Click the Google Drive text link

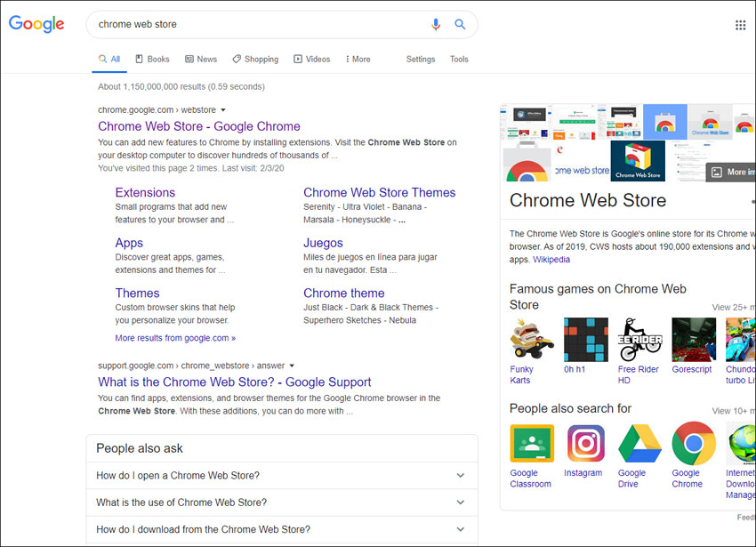click(631, 479)
